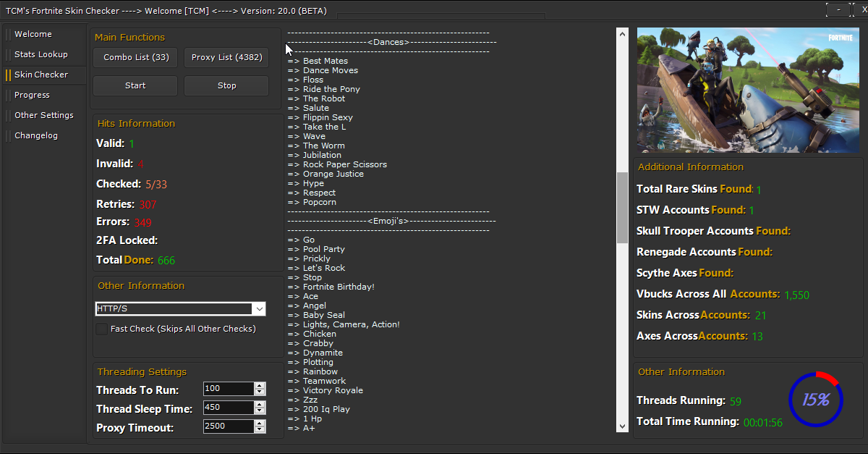Click the Thread Sleep Time field
Screen dimensions: 868x454
point(228,408)
